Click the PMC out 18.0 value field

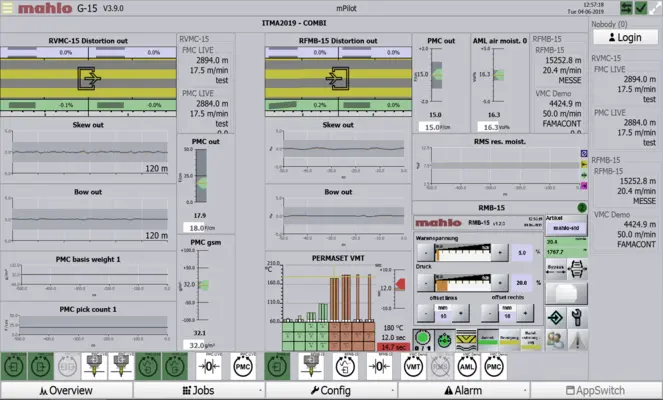tap(198, 228)
